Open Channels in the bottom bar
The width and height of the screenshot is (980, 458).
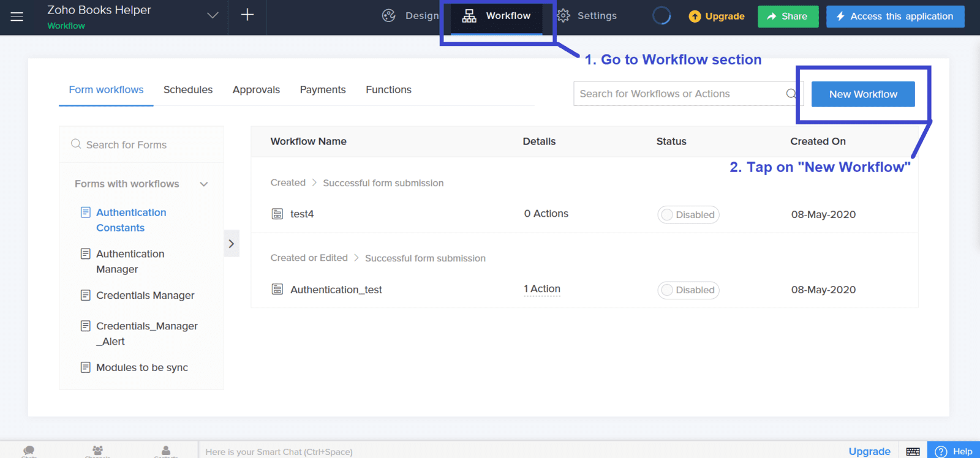(97, 452)
